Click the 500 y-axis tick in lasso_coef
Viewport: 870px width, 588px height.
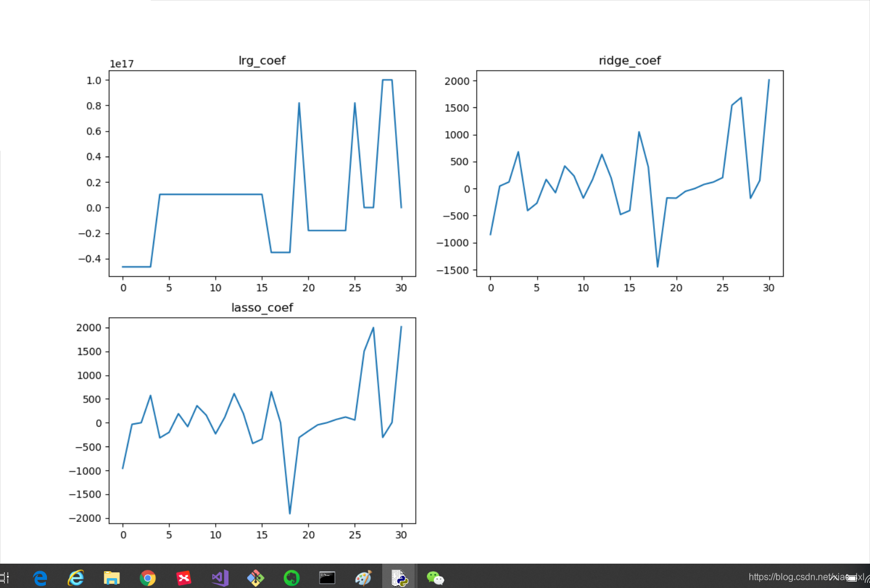click(x=92, y=399)
